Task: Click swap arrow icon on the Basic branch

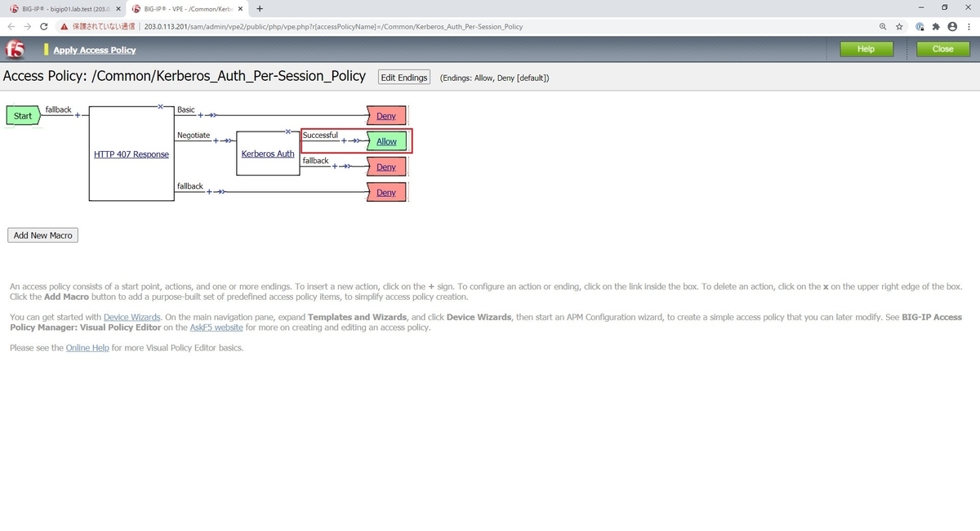Action: 212,116
